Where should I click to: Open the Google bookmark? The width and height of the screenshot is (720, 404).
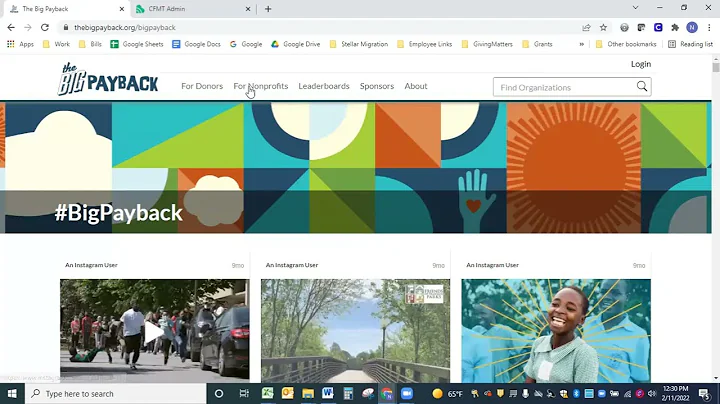point(246,44)
